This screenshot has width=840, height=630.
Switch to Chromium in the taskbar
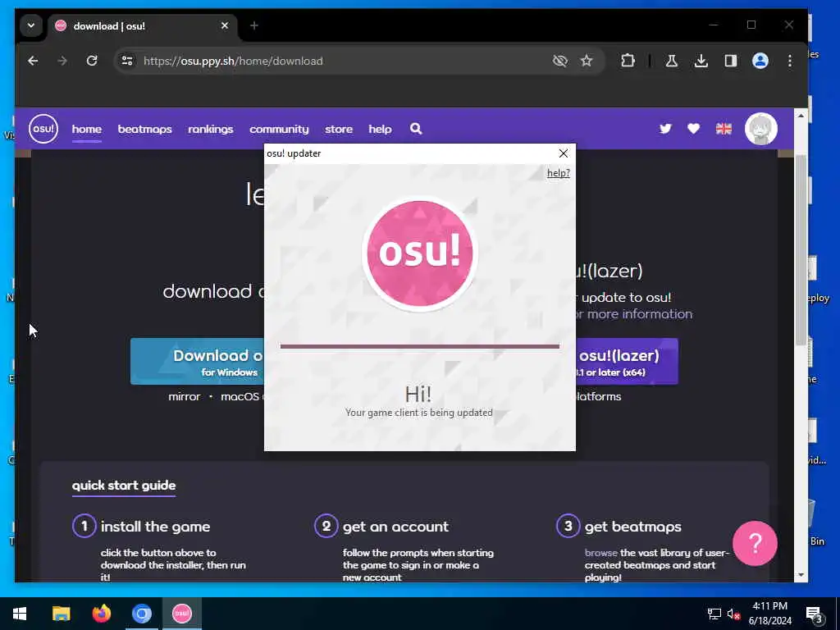pyautogui.click(x=141, y=614)
